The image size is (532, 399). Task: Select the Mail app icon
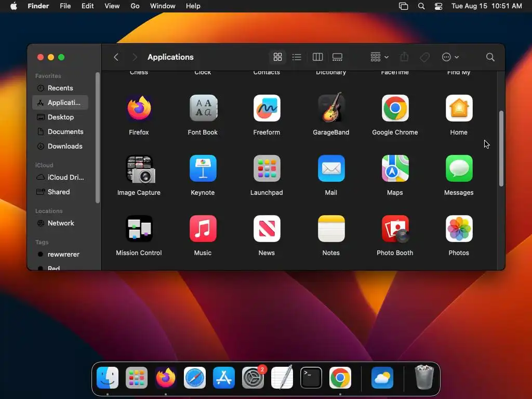pos(331,169)
